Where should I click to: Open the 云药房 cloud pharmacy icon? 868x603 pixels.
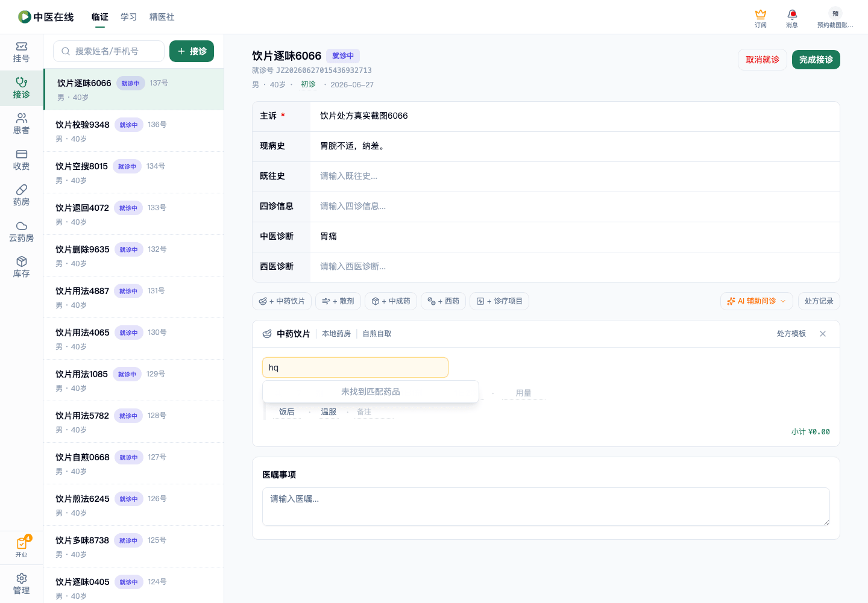point(21,232)
